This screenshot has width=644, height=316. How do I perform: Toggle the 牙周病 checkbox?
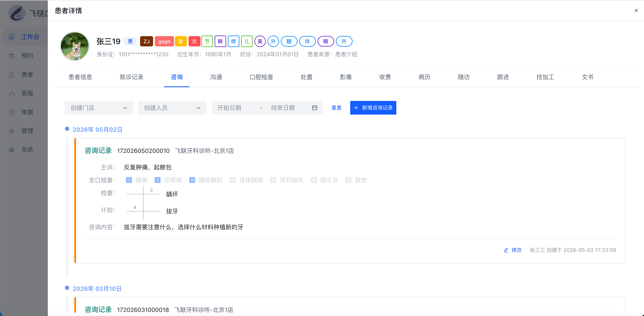pos(158,180)
